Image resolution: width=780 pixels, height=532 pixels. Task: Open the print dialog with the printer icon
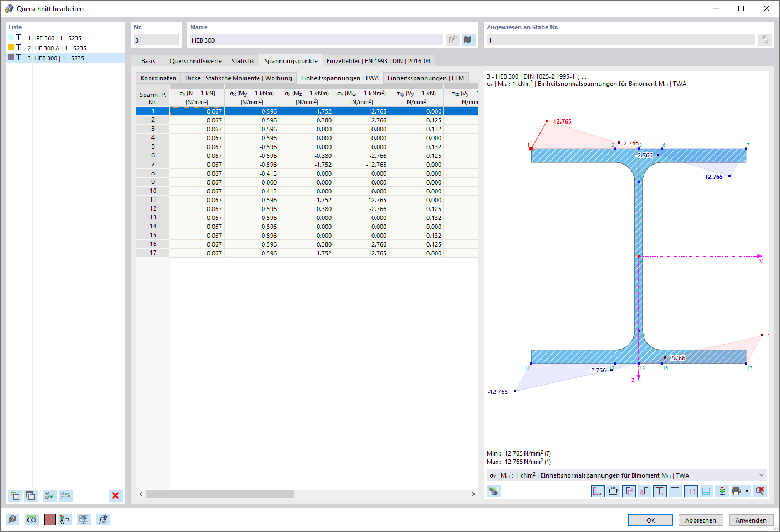737,491
